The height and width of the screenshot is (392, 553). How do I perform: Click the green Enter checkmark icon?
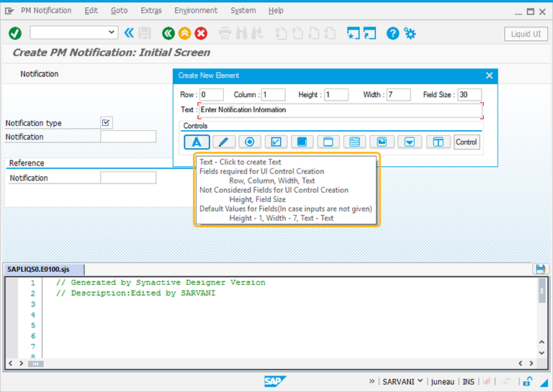[x=15, y=34]
